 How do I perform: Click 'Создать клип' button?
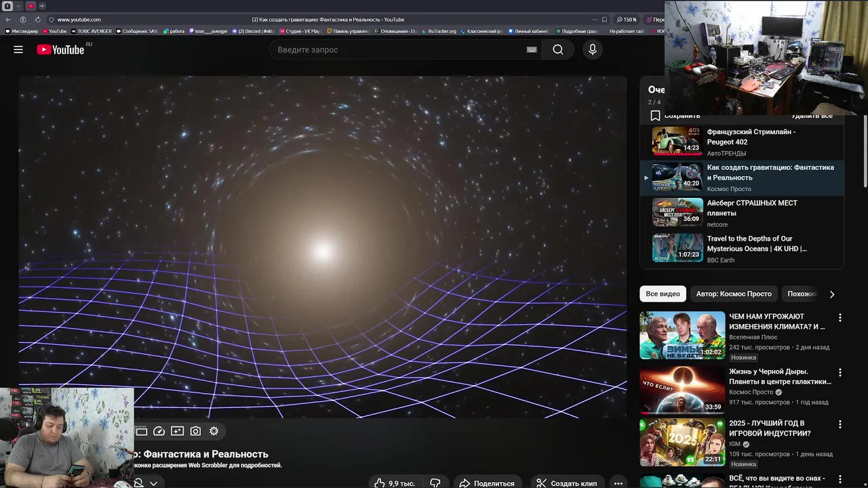tap(567, 483)
